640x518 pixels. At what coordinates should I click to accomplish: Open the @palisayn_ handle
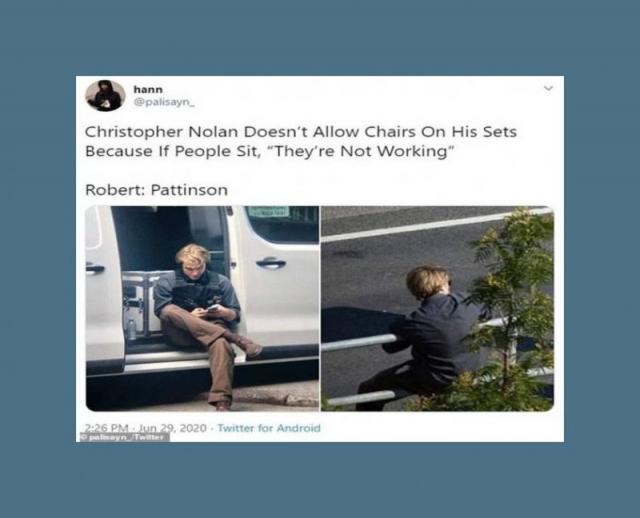coord(164,102)
